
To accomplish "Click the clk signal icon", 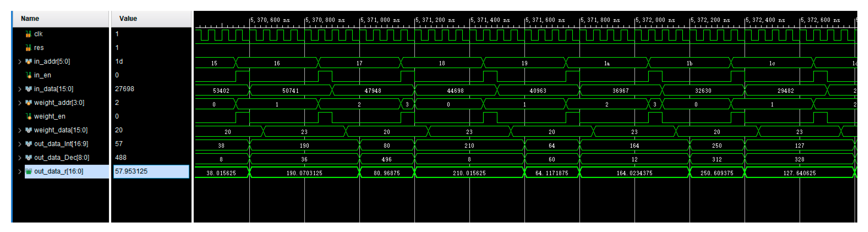I will (28, 34).
